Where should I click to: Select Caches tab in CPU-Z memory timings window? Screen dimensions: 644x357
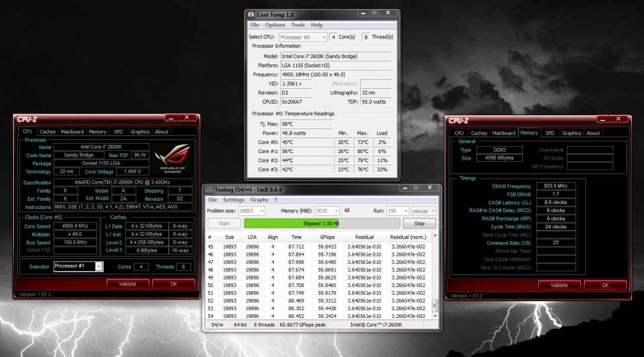[479, 133]
